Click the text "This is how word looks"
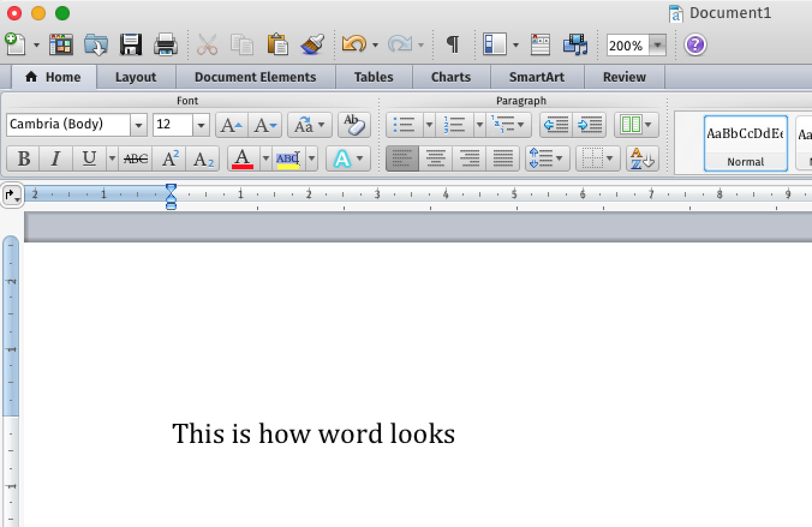 [x=314, y=433]
